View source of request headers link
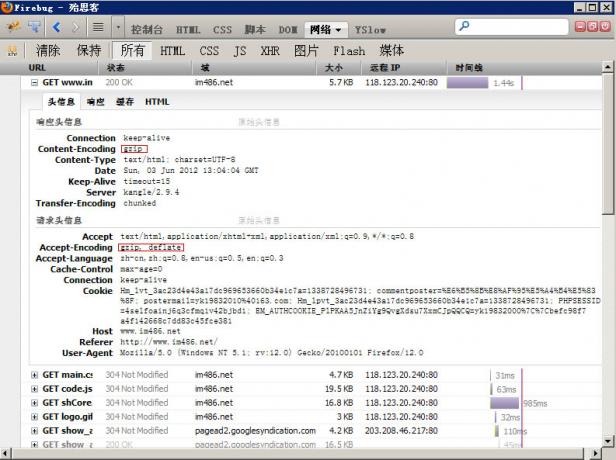The image size is (616, 460). click(258, 220)
